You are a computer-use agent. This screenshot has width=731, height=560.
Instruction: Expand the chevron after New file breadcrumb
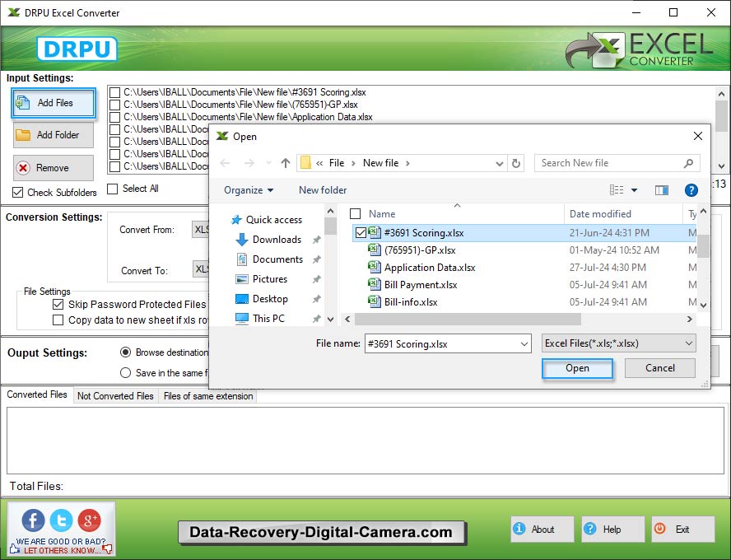point(408,163)
